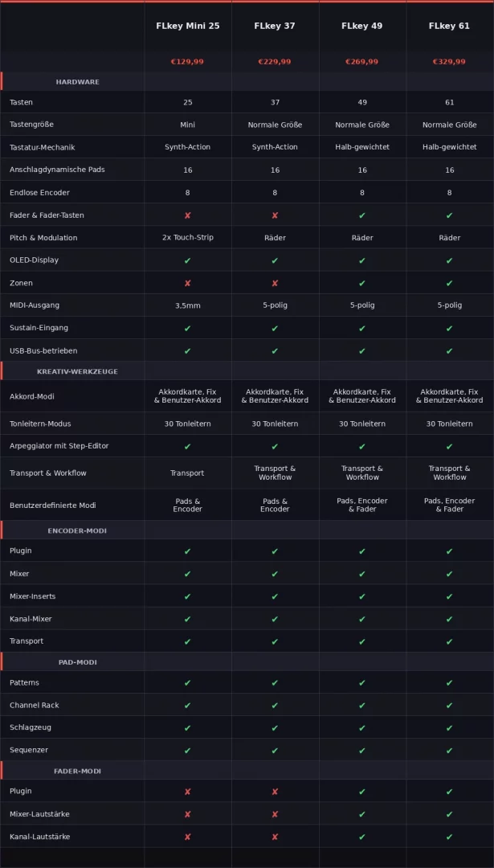494x868 pixels.
Task: Click the Tastatur-Mechanik row label
Action: 42,147
